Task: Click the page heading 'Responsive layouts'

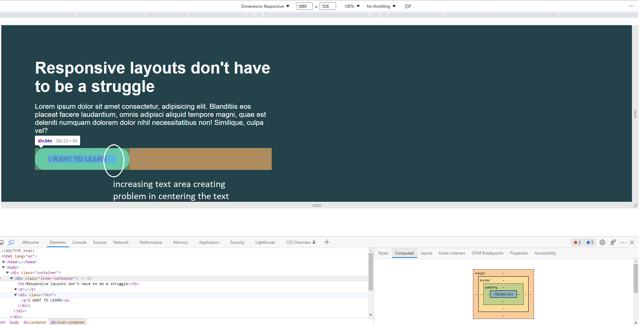Action: [x=153, y=77]
